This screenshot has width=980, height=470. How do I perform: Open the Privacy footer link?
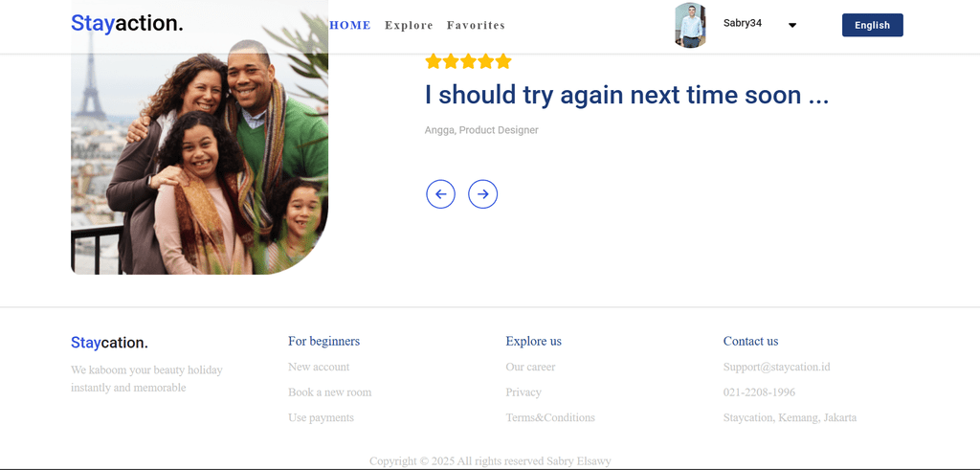pyautogui.click(x=523, y=392)
